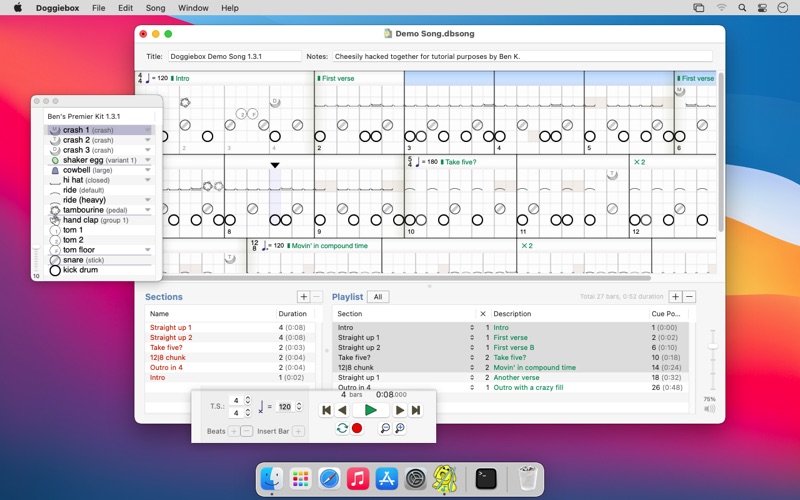Open Music app from the Dock
The width and height of the screenshot is (800, 500).
(x=358, y=479)
